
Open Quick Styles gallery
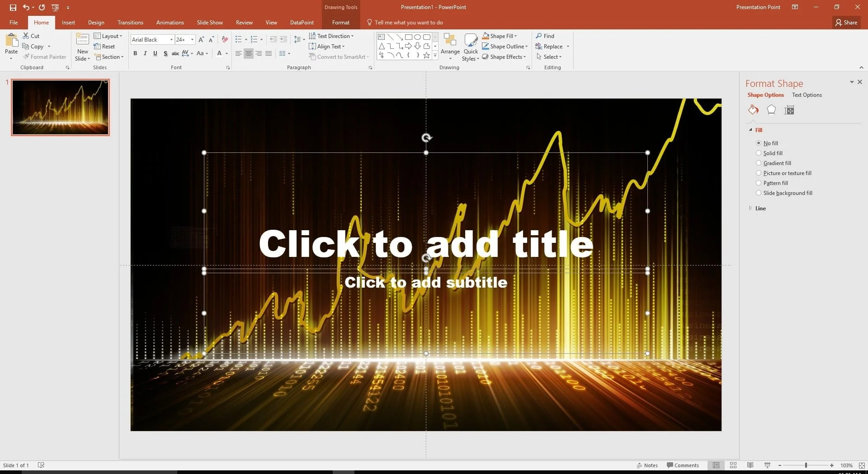point(470,47)
